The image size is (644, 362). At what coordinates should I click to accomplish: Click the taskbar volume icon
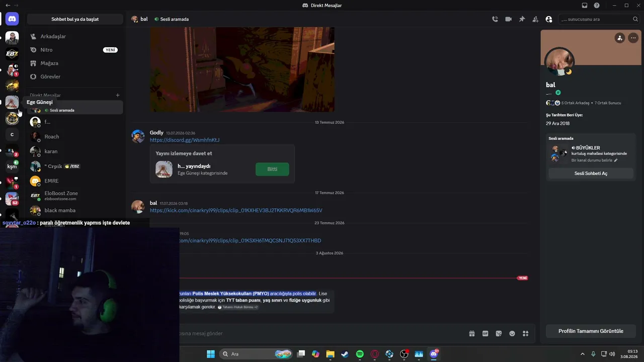[x=612, y=354]
